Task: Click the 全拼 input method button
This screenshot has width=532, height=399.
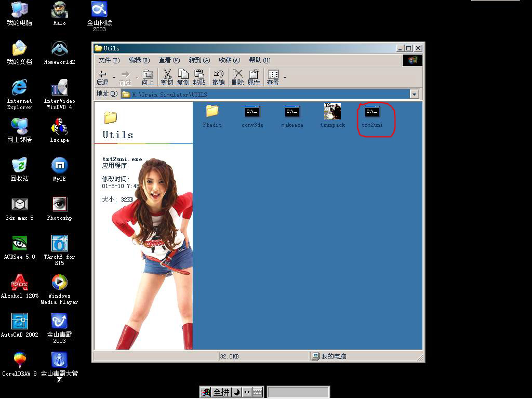Action: point(221,392)
